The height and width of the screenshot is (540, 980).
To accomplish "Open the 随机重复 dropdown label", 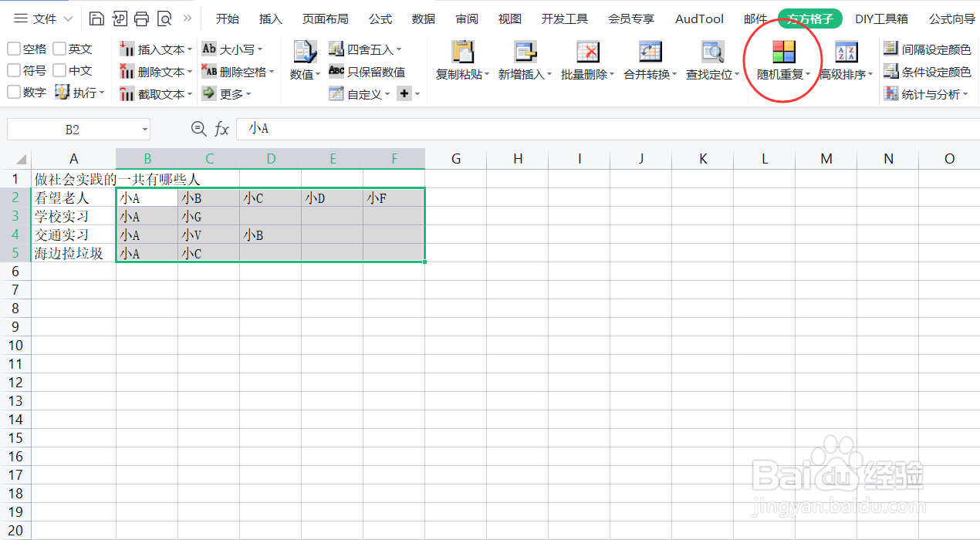I will [x=784, y=75].
